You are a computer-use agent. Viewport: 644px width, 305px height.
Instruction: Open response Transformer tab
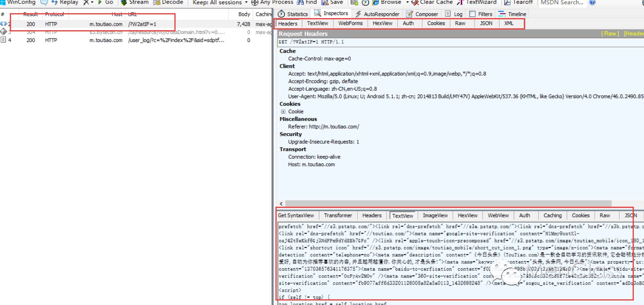(338, 215)
